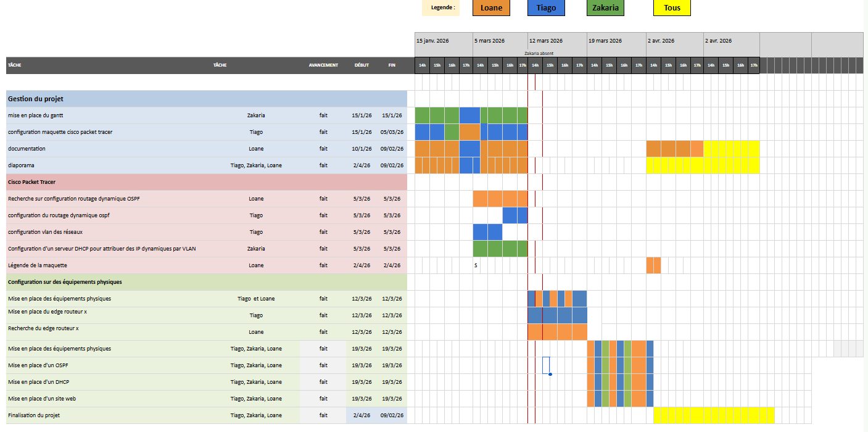
Task: Click the 'Tiago et Loane' assignee cell
Action: (x=256, y=299)
